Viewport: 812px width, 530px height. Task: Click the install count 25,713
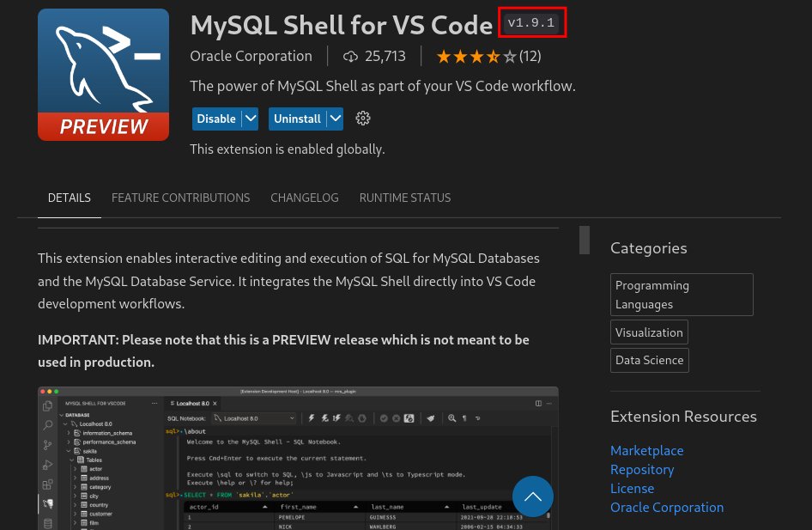pos(385,56)
